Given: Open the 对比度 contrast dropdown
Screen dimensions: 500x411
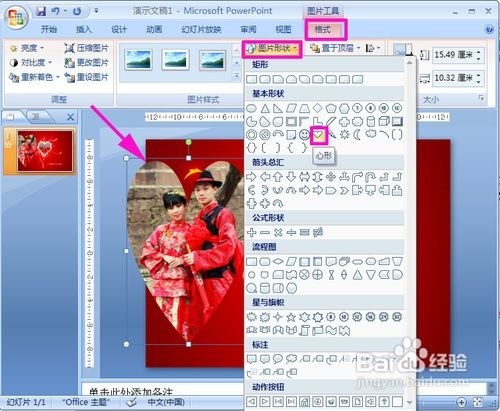Looking at the screenshot, I should 31,62.
